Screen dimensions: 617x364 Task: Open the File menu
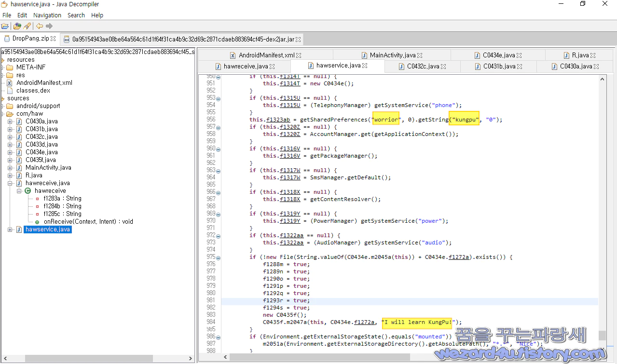(x=7, y=15)
